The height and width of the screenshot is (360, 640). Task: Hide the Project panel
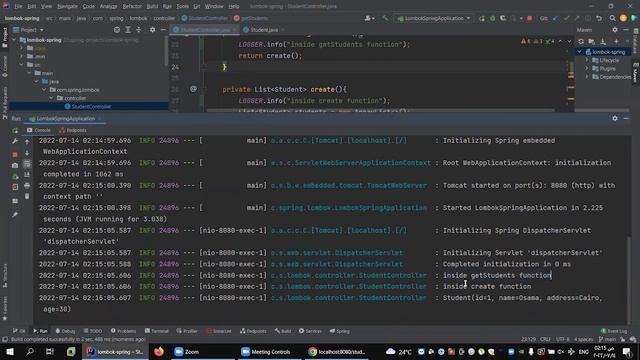click(x=163, y=30)
